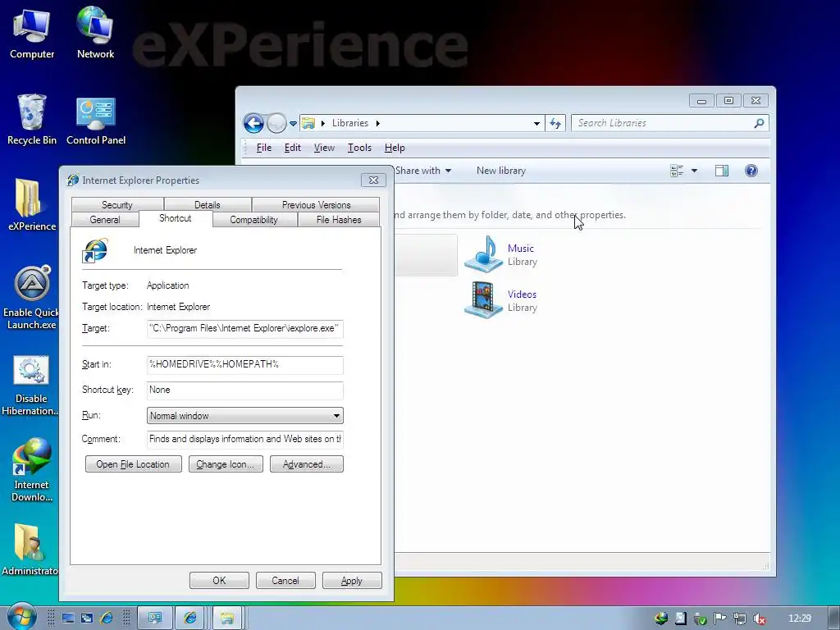
Task: Click into the Target path field
Action: pos(244,328)
